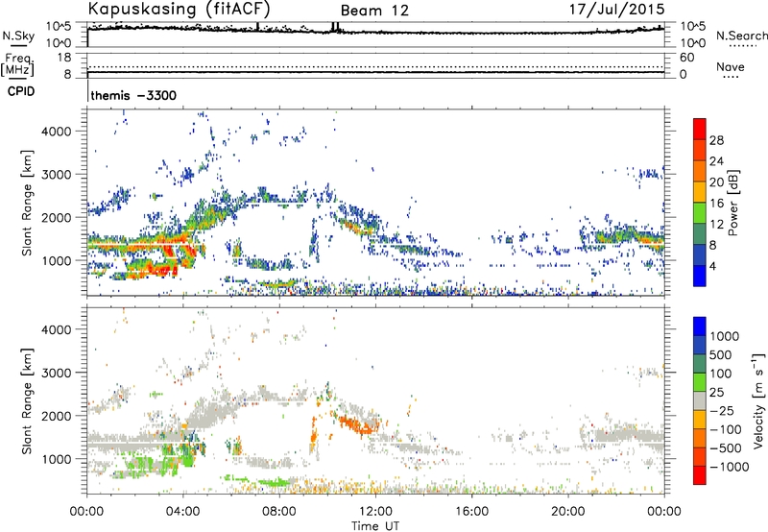This screenshot has height=532, width=768.
Task: Click the '-1000' tick on velocity color bar
Action: coord(729,467)
